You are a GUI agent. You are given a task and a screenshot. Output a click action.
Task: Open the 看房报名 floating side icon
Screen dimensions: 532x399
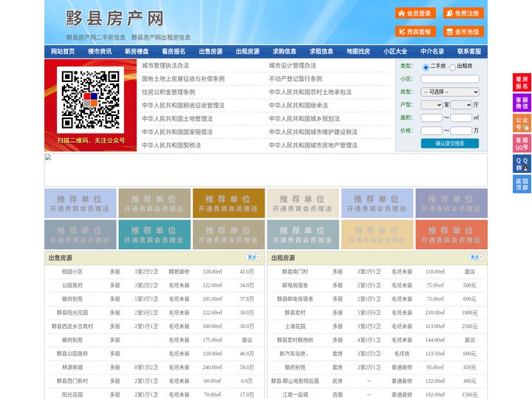tap(522, 83)
